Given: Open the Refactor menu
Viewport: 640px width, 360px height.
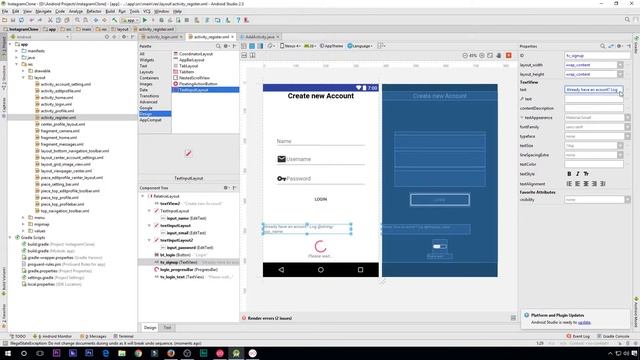Looking at the screenshot, I should [93, 11].
